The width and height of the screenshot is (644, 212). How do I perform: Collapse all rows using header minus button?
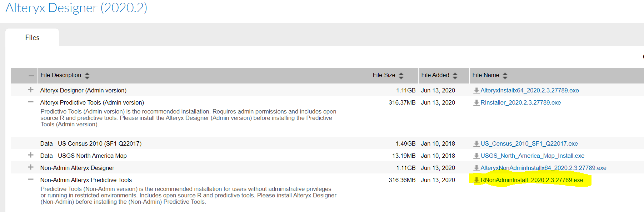(31, 76)
